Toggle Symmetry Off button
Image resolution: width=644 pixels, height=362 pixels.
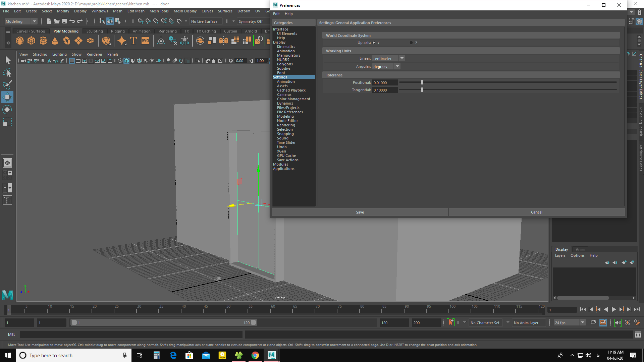coord(250,21)
